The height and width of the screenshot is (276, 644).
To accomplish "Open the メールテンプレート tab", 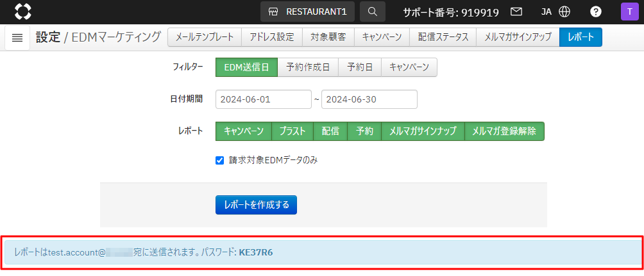I will coord(205,37).
